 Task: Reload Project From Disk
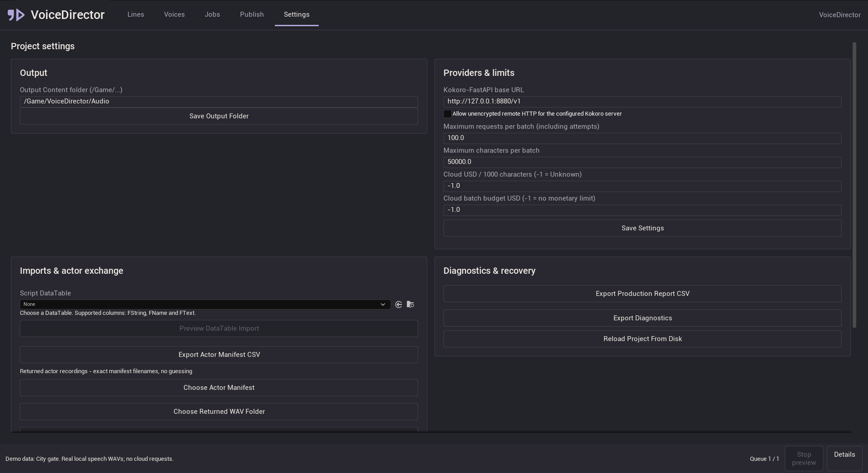point(642,339)
